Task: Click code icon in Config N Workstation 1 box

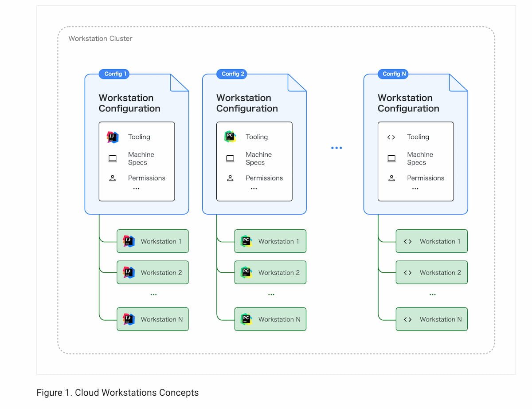Action: pos(408,241)
